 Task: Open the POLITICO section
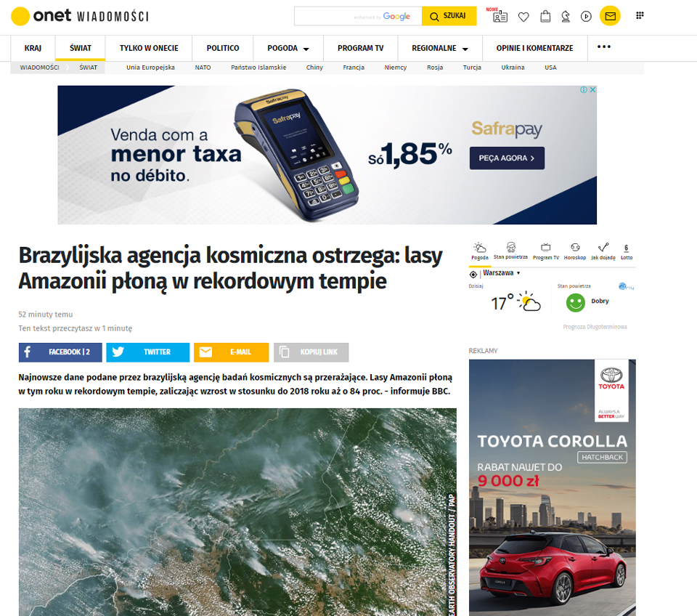(x=223, y=48)
